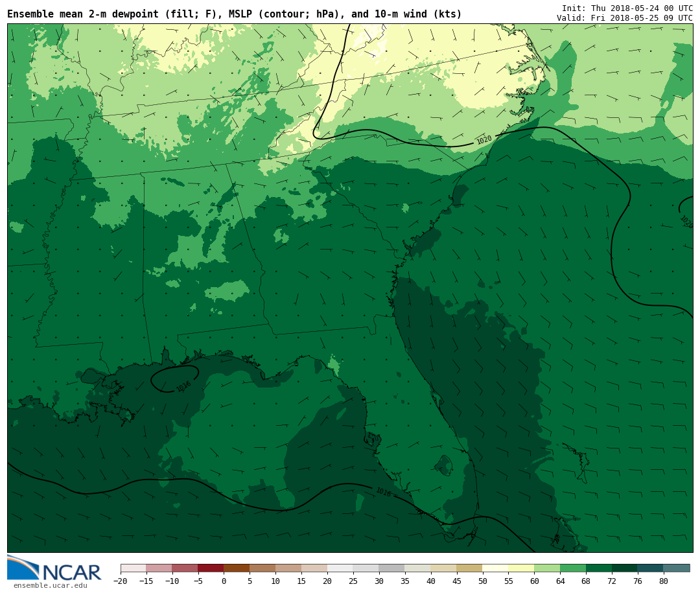Click the '20' colorbar tick label

(327, 581)
